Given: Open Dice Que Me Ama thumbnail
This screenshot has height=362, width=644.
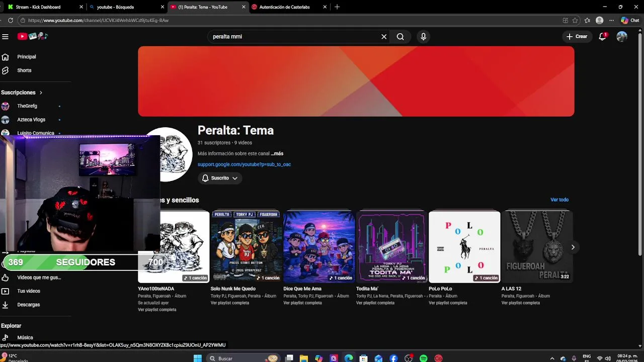Looking at the screenshot, I should 319,246.
